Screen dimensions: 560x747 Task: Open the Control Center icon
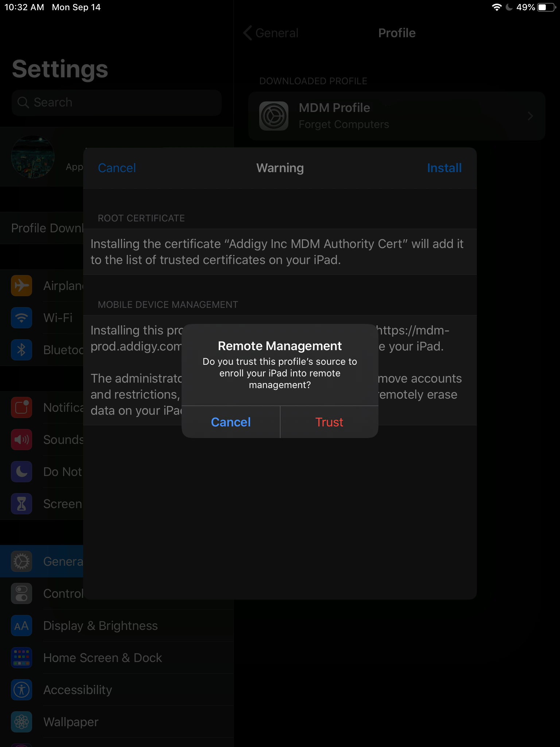(x=22, y=593)
